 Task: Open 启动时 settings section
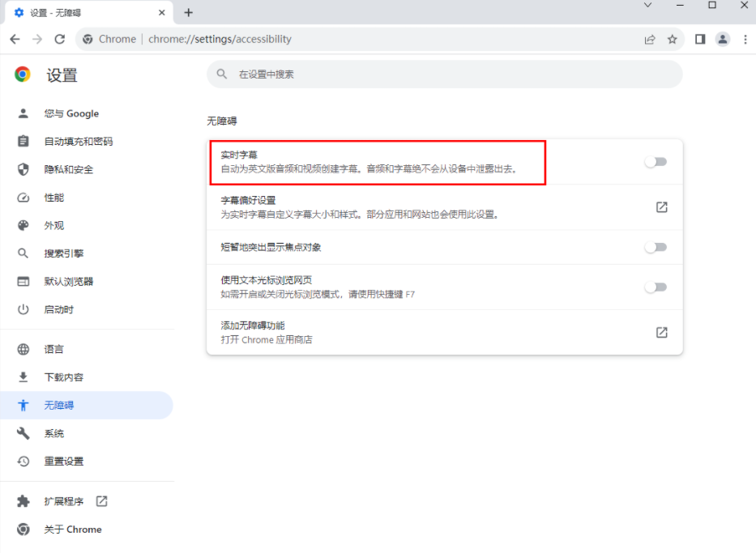tap(87, 309)
